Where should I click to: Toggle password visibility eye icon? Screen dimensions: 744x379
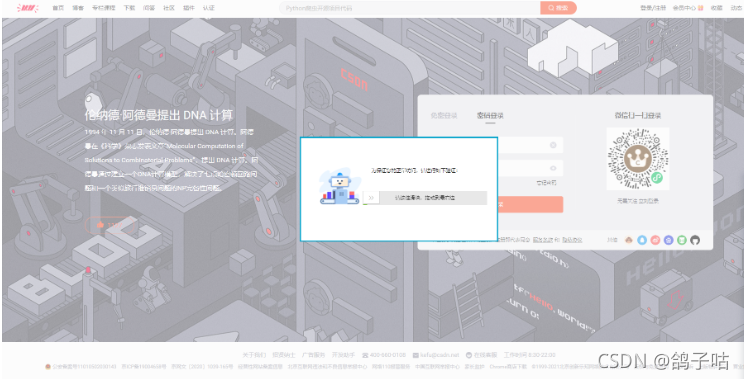coord(553,168)
